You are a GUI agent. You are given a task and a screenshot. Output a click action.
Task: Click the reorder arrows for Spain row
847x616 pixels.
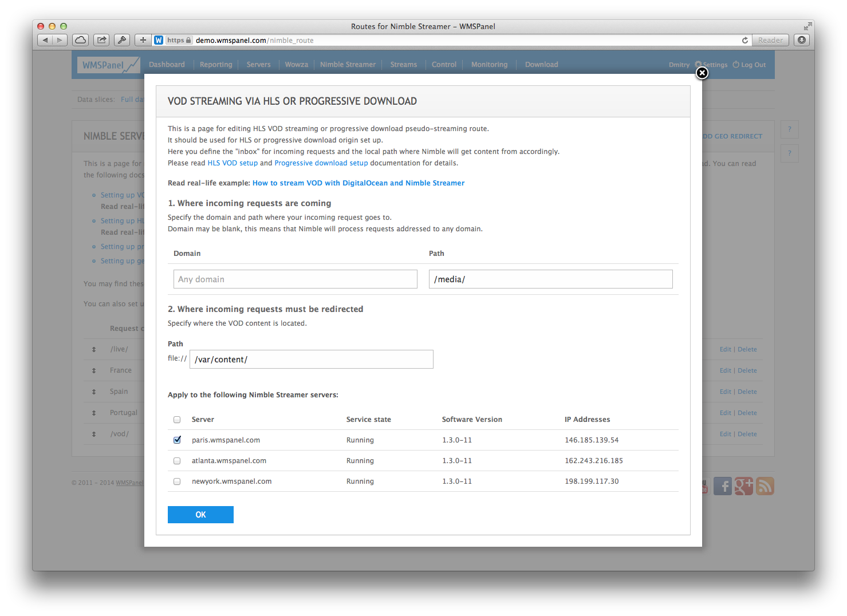pyautogui.click(x=94, y=392)
